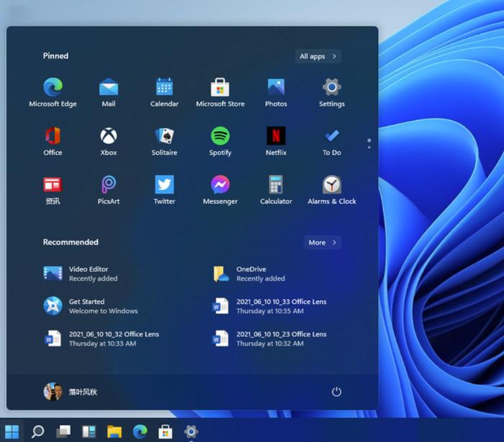Open the Calendar app

coord(164,92)
